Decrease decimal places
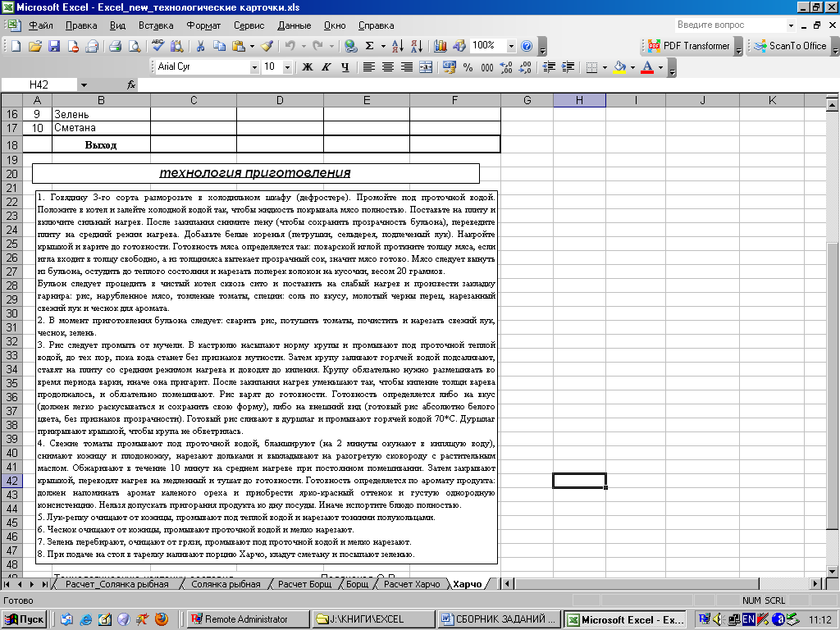Image resolution: width=840 pixels, height=630 pixels. pyautogui.click(x=525, y=67)
